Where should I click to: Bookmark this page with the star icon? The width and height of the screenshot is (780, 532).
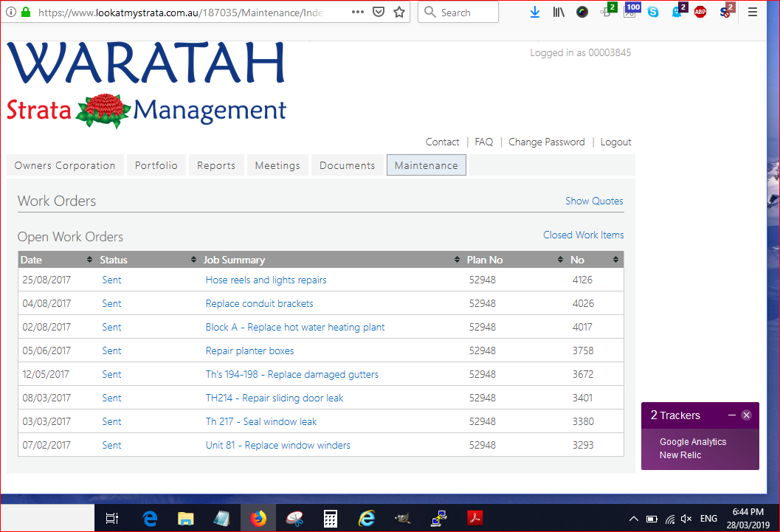pyautogui.click(x=399, y=12)
